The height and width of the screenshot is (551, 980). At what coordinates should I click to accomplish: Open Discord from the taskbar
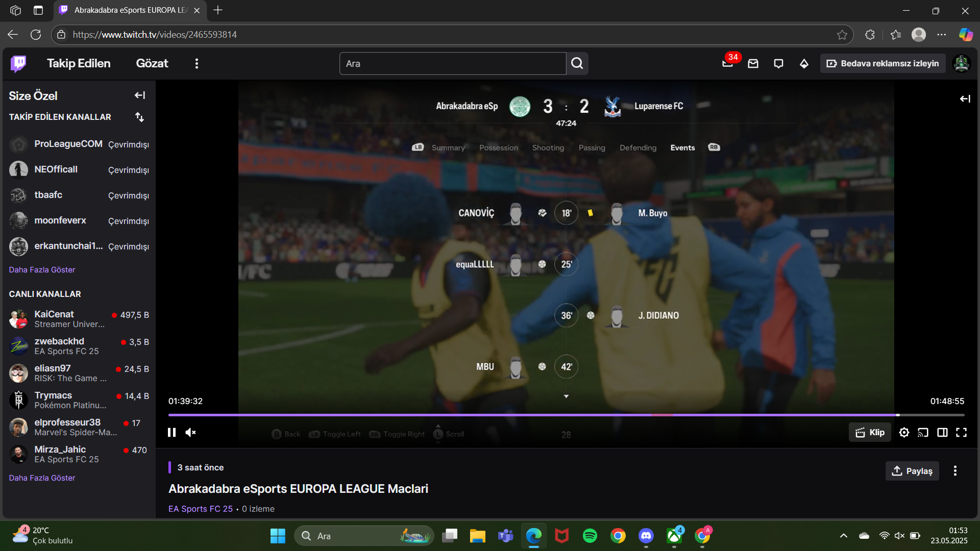pyautogui.click(x=646, y=536)
